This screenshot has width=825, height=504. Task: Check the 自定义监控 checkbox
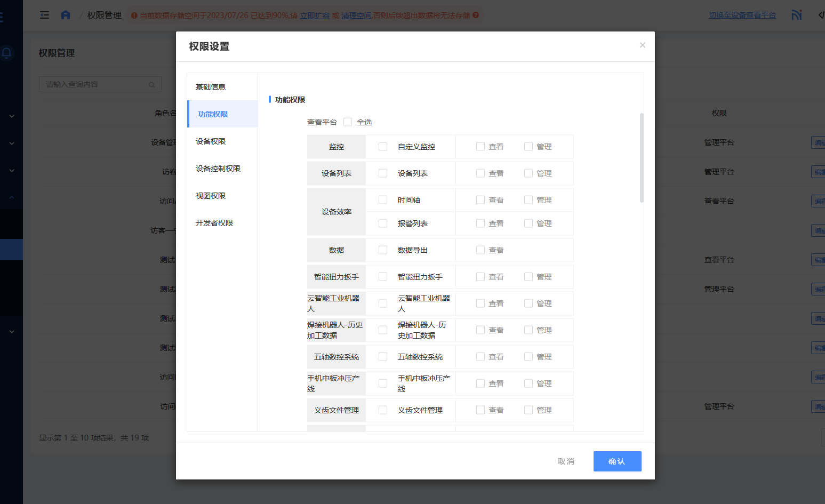[x=383, y=147]
